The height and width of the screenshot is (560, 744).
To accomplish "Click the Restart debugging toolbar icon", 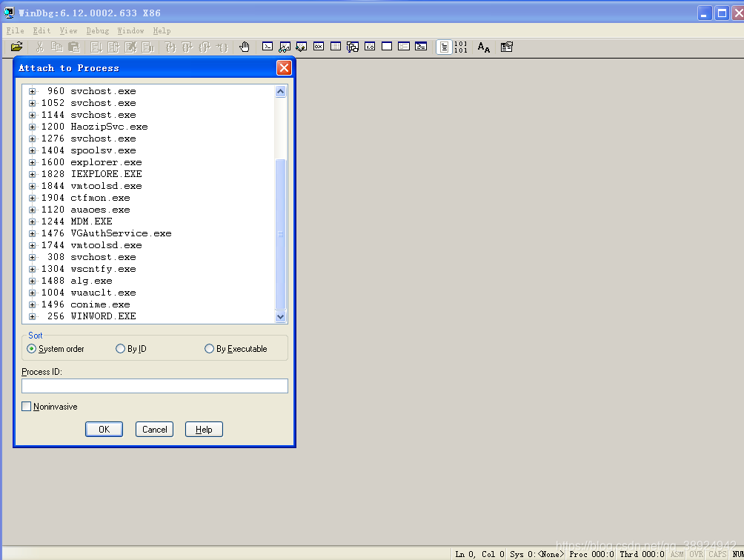I will (113, 47).
